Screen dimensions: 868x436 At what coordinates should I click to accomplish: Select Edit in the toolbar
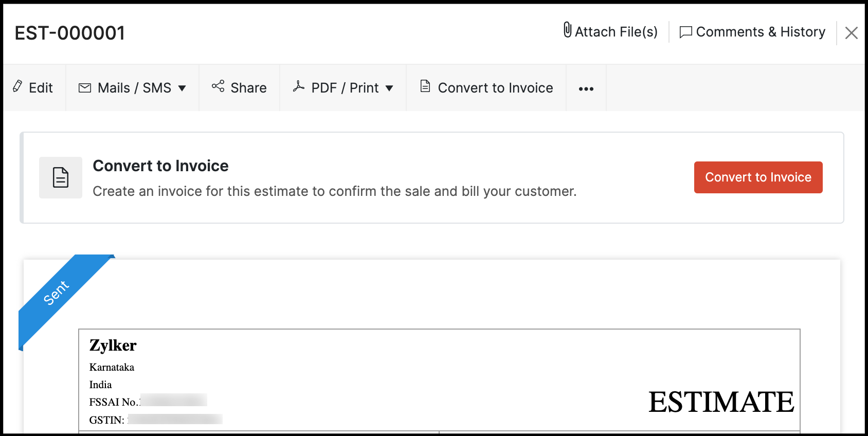tap(41, 88)
